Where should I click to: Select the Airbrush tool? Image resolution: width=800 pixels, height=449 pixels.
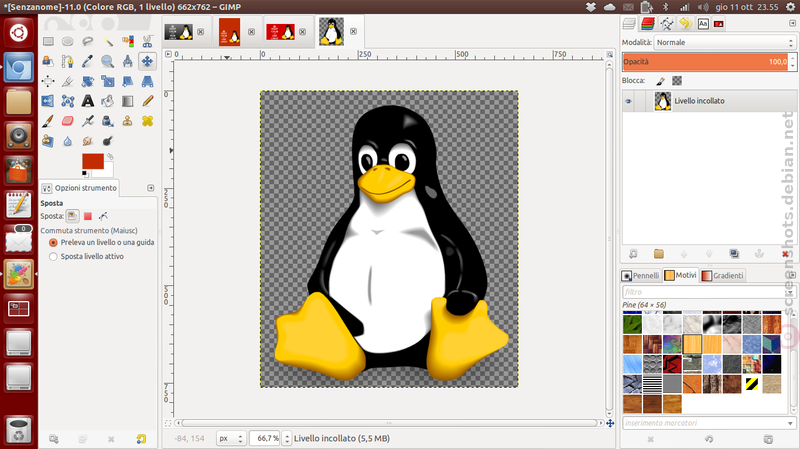click(x=88, y=121)
